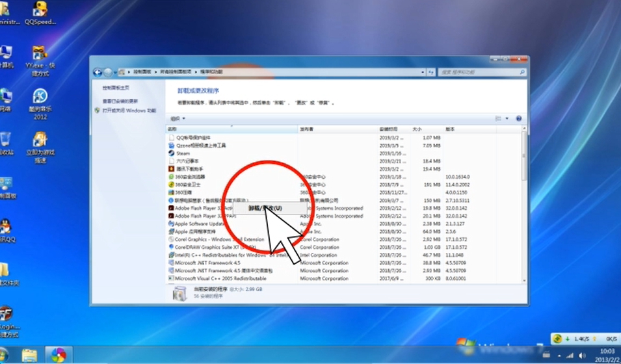Viewport: 621px width, 364px height.
Task: Open 立即为游戏提速 desktop icon
Action: (40, 148)
